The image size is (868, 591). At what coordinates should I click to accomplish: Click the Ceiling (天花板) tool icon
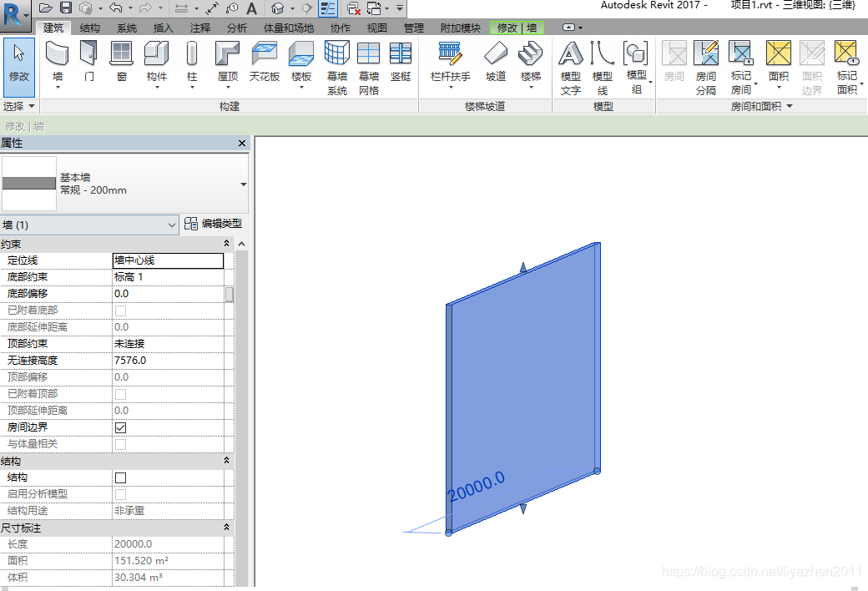(265, 55)
